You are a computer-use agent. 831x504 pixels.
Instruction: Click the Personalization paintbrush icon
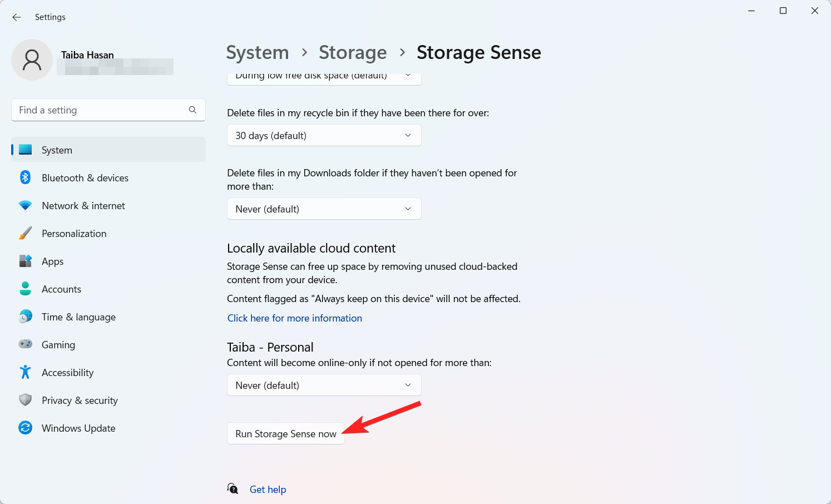tap(25, 234)
